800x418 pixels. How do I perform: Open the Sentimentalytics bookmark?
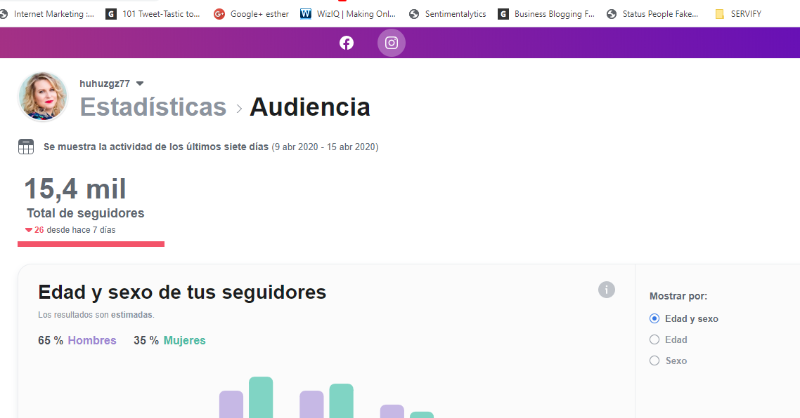coord(447,14)
